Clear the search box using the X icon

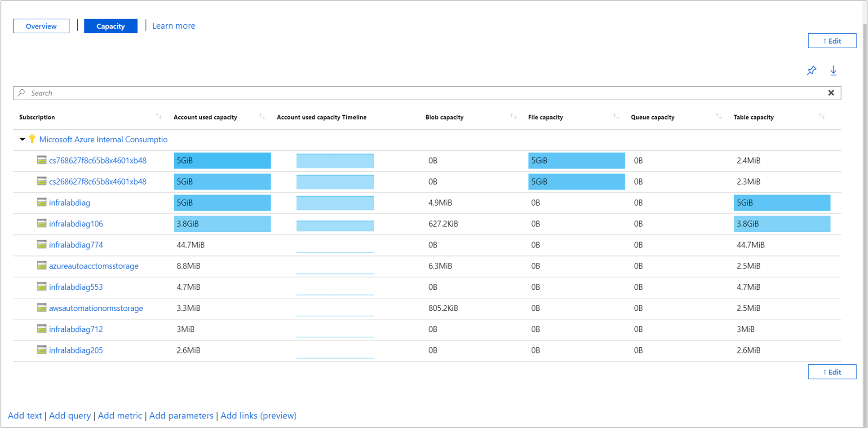click(x=831, y=93)
